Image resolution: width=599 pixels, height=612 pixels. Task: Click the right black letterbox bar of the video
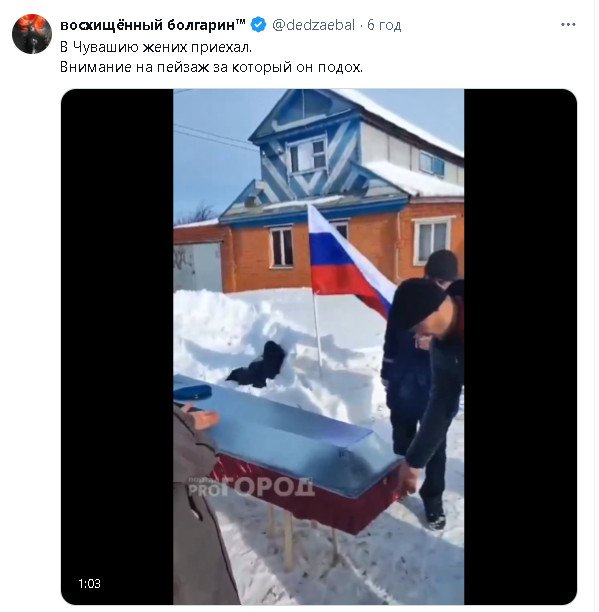pyautogui.click(x=520, y=347)
